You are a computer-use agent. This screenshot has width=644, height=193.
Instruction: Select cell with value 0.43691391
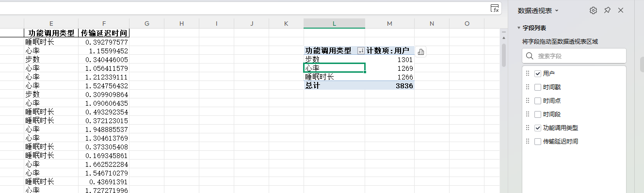pos(103,181)
